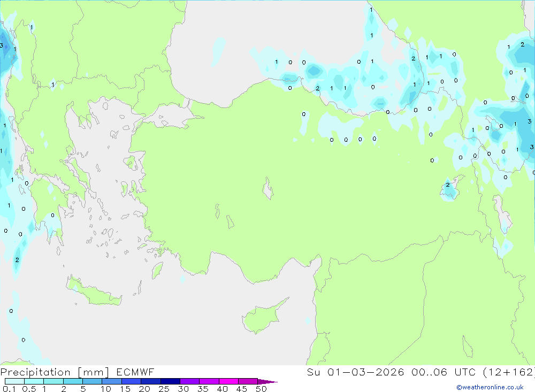Image resolution: width=535 pixels, height=392 pixels.
Task: Click the legend swatch between 1 and 2
Action: click(53, 381)
